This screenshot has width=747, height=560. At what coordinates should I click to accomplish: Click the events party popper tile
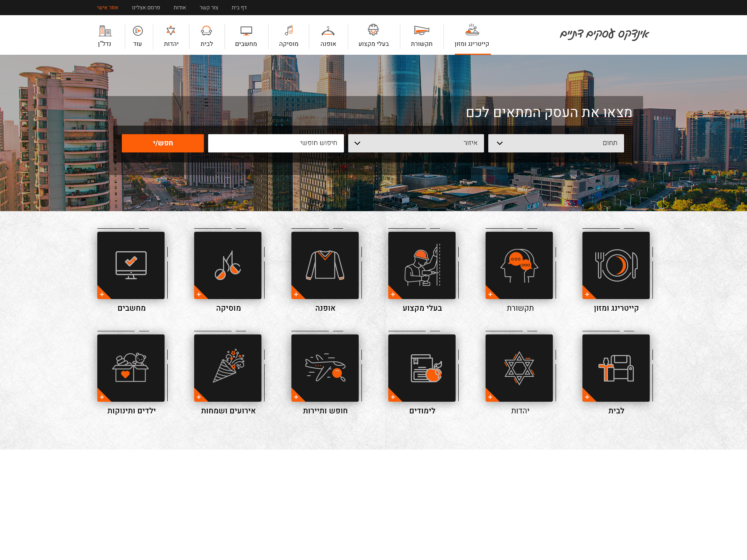coord(228,368)
